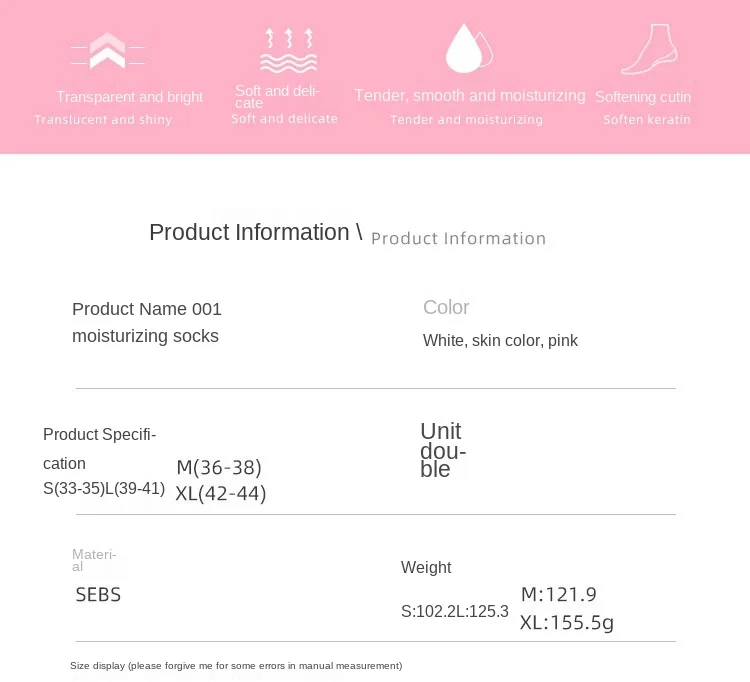Screen dimensions: 750x682
Task: Click 'Product Name 001' text
Action: coord(147,309)
